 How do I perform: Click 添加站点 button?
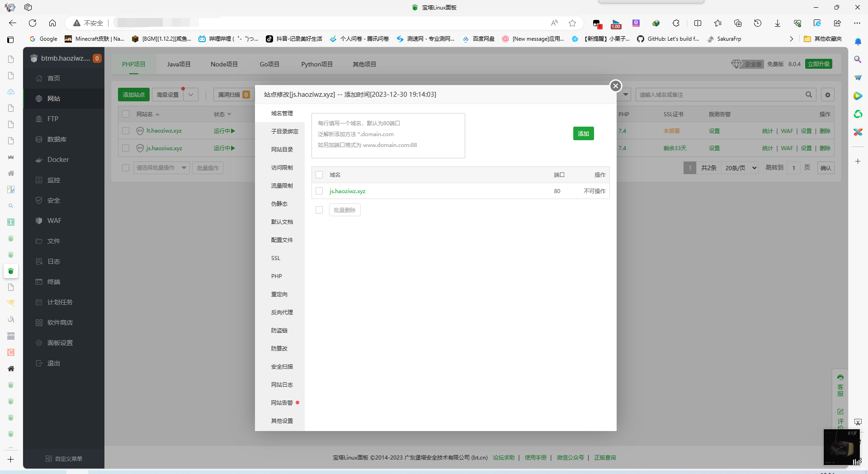point(134,95)
